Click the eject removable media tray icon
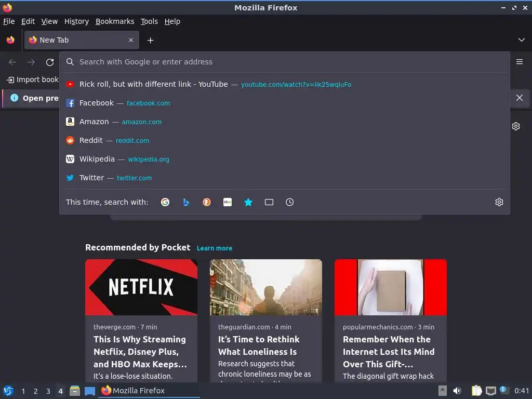 442,391
